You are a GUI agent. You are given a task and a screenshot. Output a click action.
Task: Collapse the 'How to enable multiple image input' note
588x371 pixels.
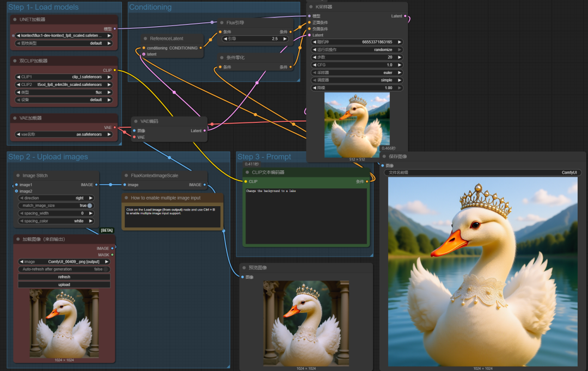coord(126,198)
